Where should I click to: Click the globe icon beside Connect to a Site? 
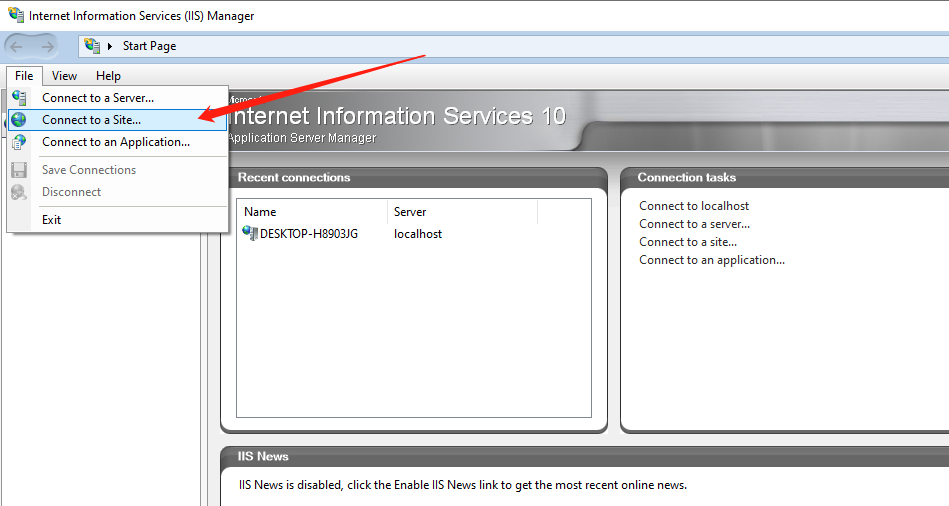tap(19, 120)
